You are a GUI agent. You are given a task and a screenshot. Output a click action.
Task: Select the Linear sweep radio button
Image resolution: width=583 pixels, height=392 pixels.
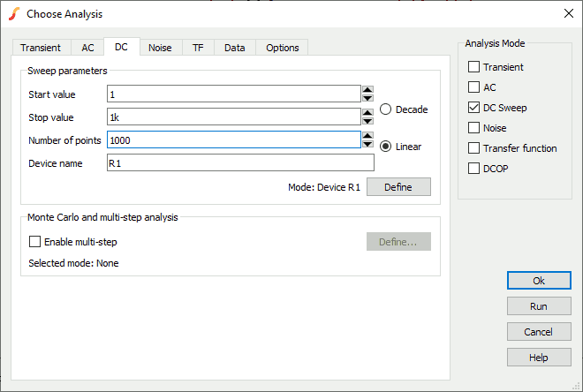click(386, 147)
